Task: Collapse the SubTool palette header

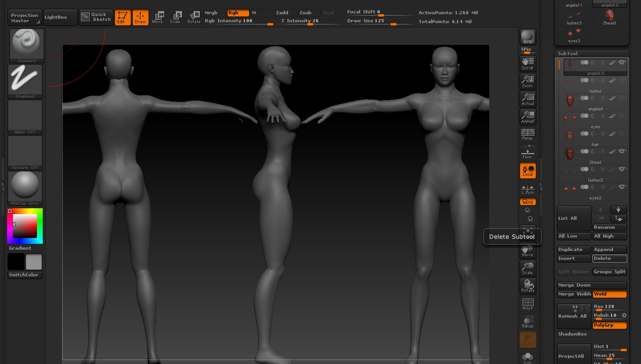Action: click(592, 53)
